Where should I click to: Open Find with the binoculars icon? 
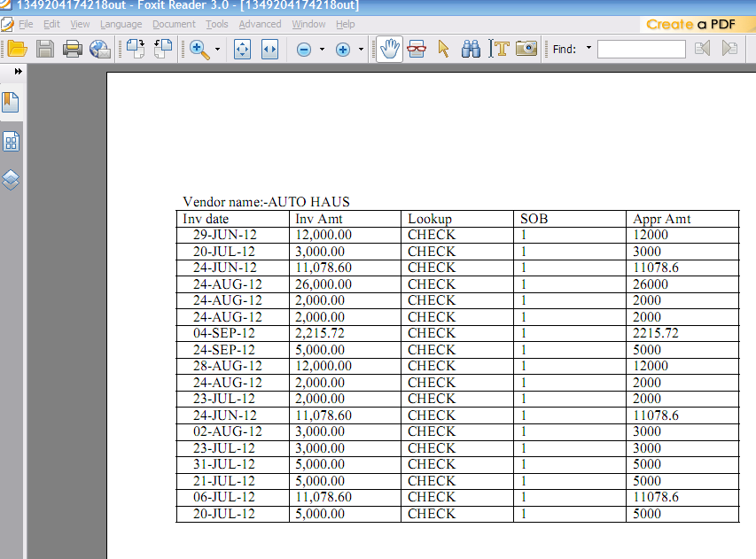pos(471,49)
